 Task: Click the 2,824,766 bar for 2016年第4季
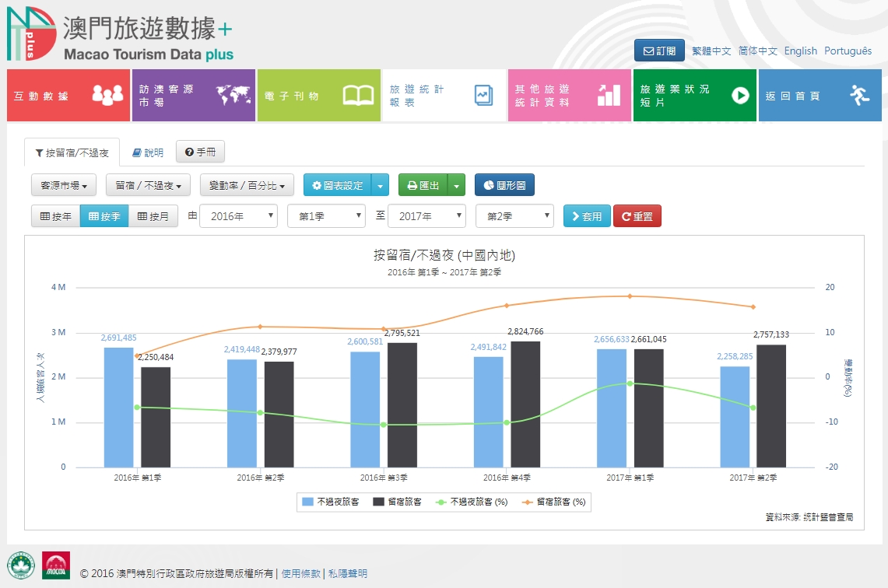click(525, 404)
